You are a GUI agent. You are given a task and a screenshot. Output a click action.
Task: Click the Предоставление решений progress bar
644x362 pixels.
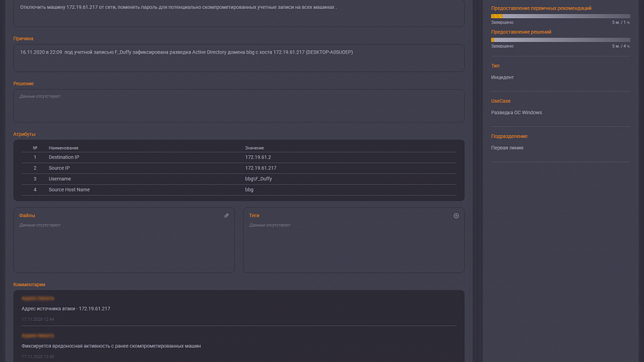click(x=560, y=40)
